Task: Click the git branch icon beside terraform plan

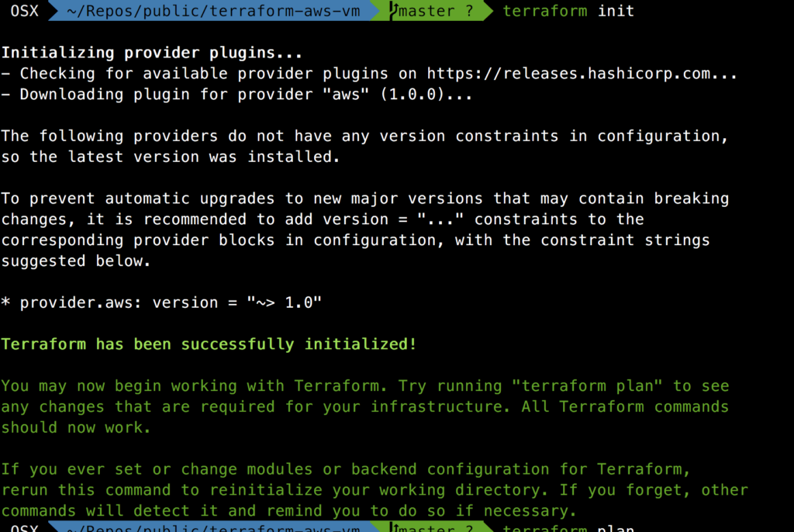Action: tap(394, 528)
